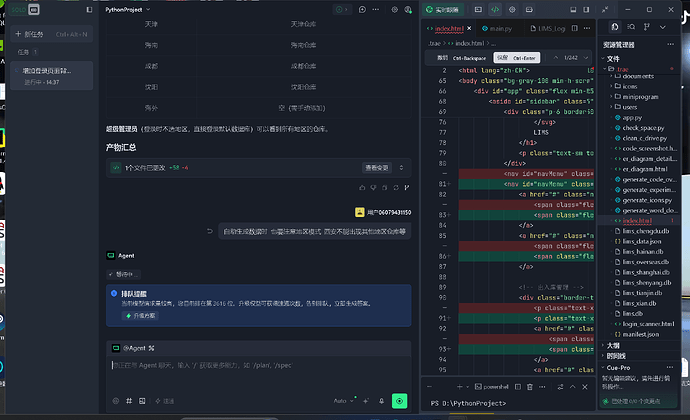
Task: Click the green send button in chat input
Action: 400,401
